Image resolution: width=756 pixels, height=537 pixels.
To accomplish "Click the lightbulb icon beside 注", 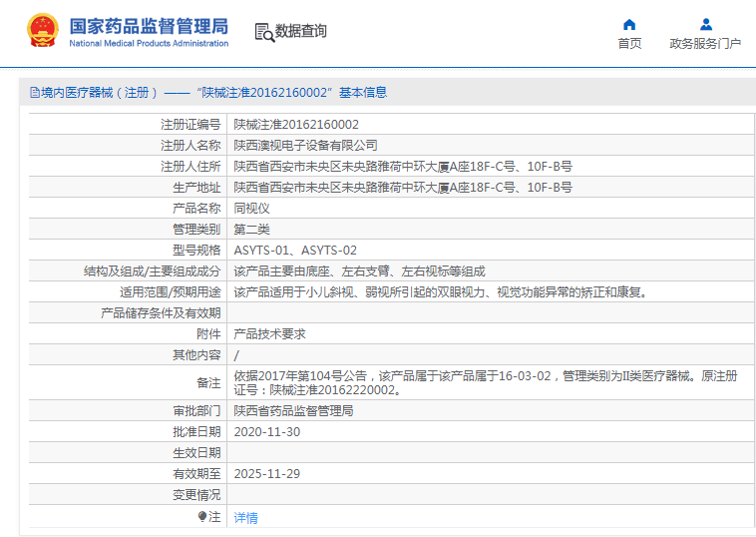I will (202, 517).
